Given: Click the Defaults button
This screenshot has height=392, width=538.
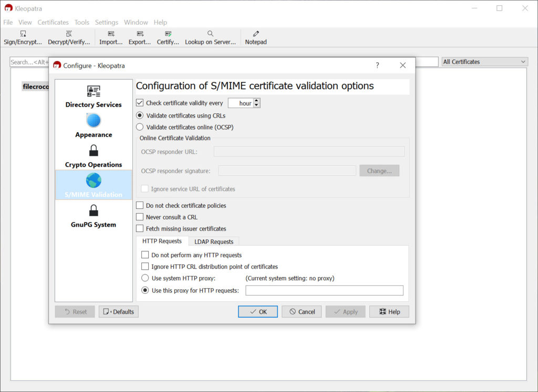Looking at the screenshot, I should click(x=119, y=312).
